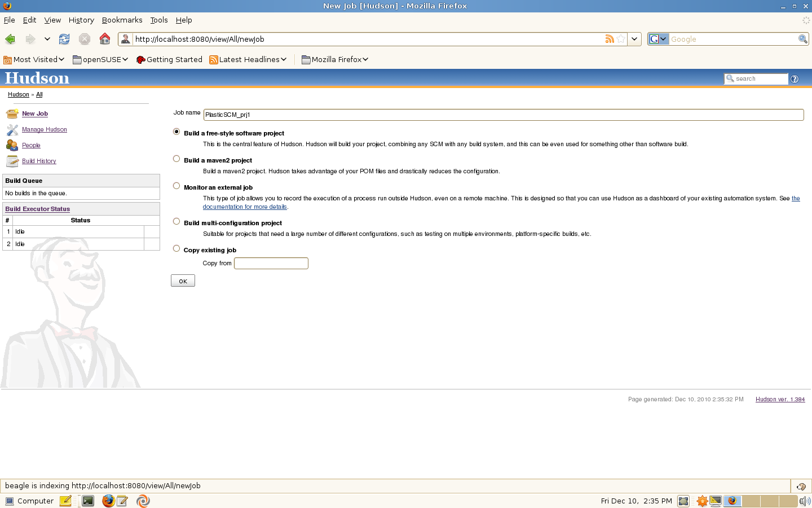The width and height of the screenshot is (812, 508).
Task: Launch the Firefox launcher in the taskbar
Action: 108,501
